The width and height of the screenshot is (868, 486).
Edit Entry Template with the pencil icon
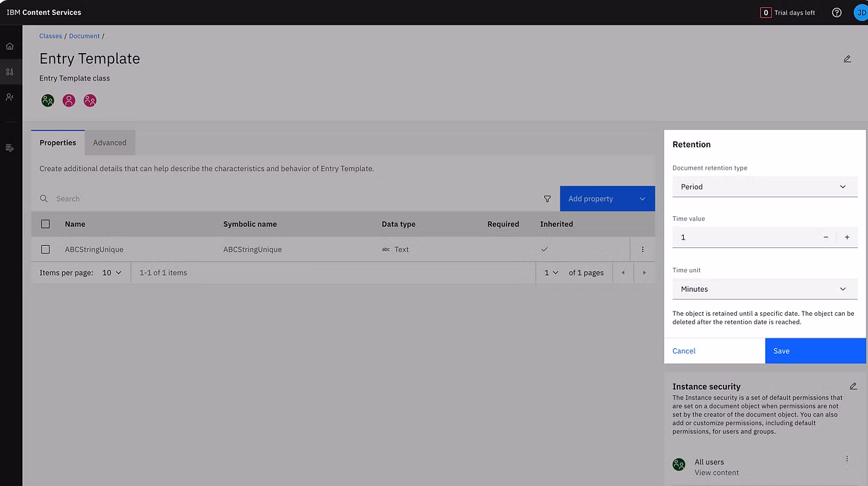pos(848,59)
